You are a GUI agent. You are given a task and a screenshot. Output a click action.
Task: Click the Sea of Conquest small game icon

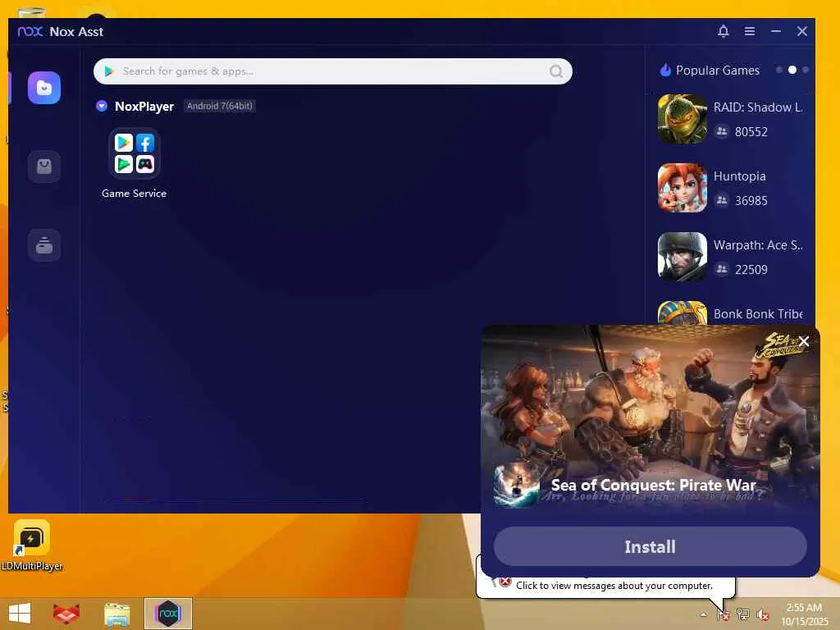tap(517, 486)
